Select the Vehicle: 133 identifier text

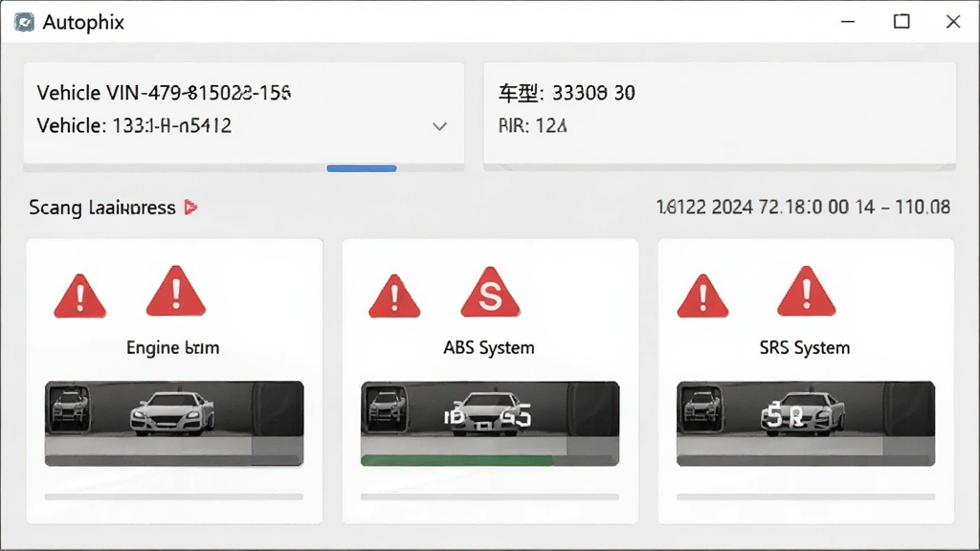tap(134, 125)
